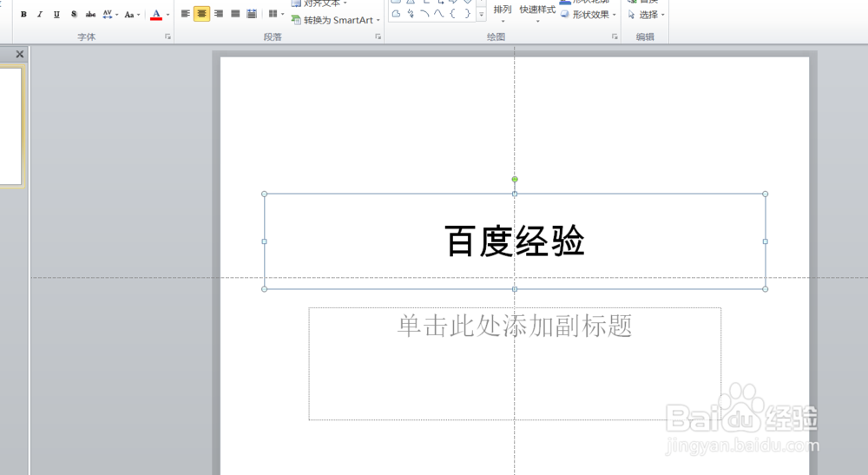This screenshot has width=868, height=475.
Task: Click title text 百度经验
Action: click(514, 241)
